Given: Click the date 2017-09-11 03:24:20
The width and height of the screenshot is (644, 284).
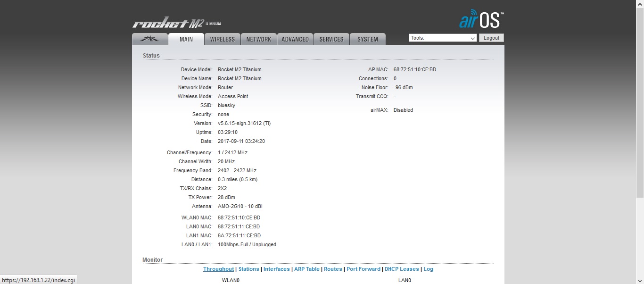Looking at the screenshot, I should pos(241,141).
